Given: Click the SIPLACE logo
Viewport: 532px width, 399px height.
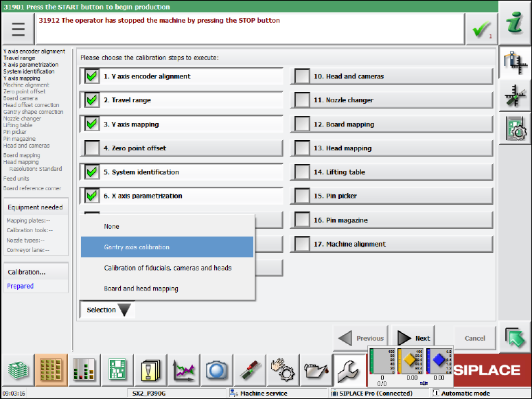Looking at the screenshot, I should coord(487,369).
